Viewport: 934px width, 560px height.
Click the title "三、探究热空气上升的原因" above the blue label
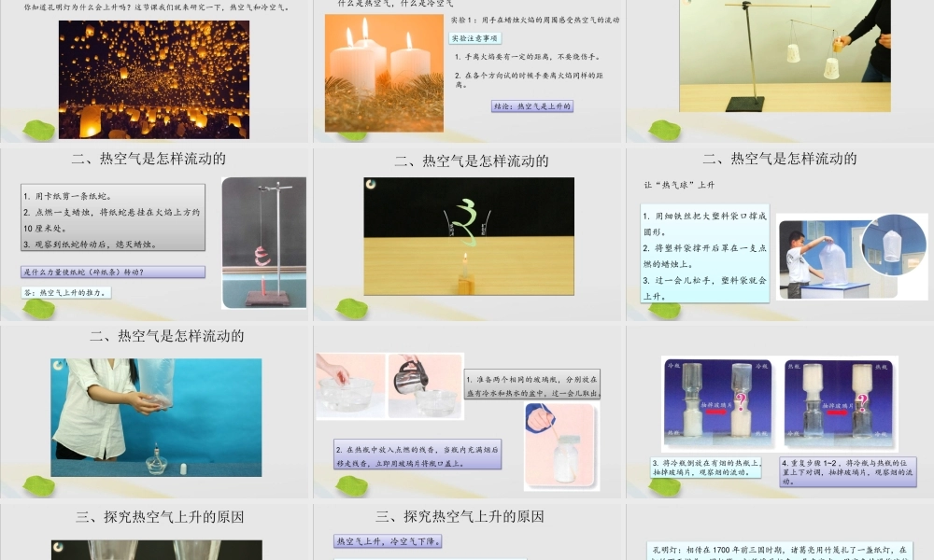[x=460, y=516]
